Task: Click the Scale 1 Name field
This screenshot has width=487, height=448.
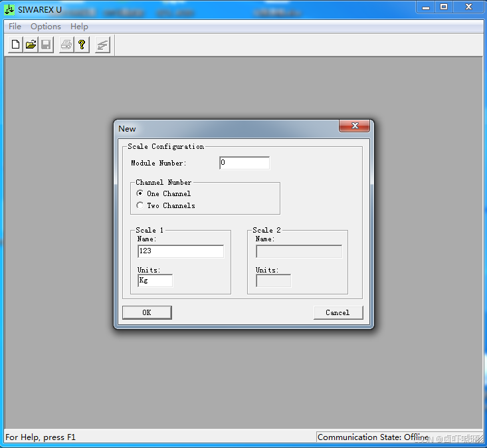Action: point(181,251)
